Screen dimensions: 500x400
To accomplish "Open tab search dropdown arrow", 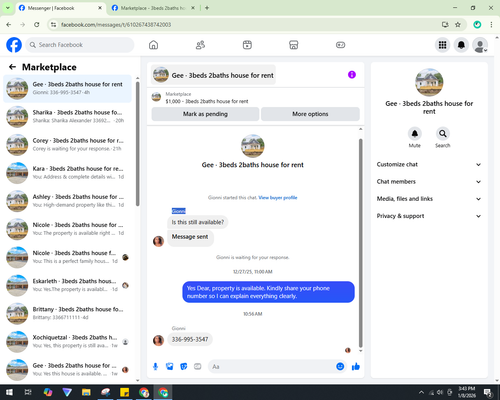I will [8, 8].
